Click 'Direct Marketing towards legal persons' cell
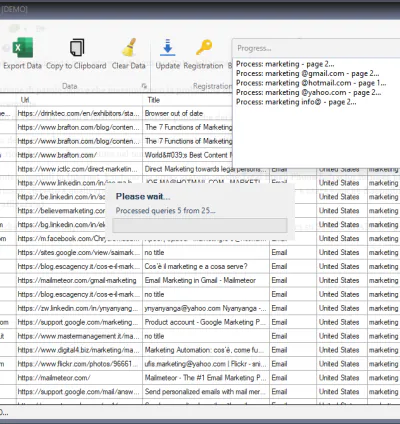 [206, 169]
